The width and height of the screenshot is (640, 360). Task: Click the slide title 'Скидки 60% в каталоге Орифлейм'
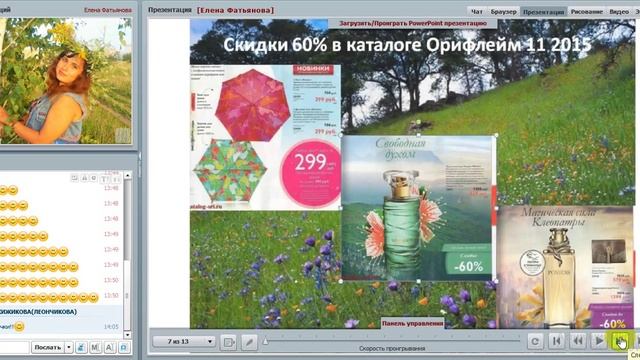coord(407,45)
